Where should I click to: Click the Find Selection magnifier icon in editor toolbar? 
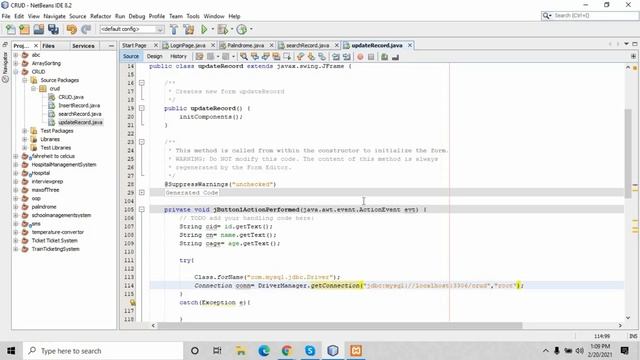[244, 57]
